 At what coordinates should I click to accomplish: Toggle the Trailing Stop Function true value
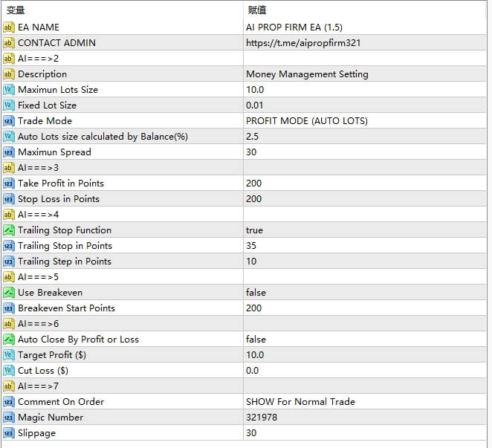(x=254, y=230)
